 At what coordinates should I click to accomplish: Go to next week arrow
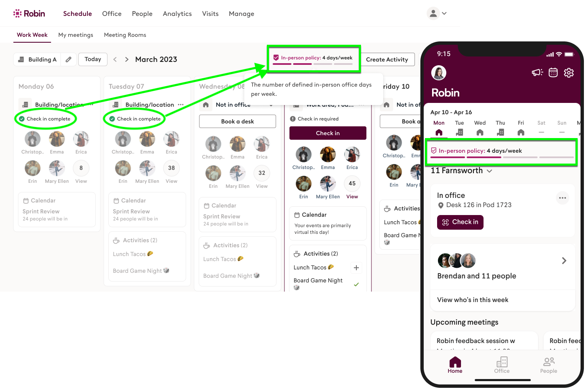click(127, 59)
